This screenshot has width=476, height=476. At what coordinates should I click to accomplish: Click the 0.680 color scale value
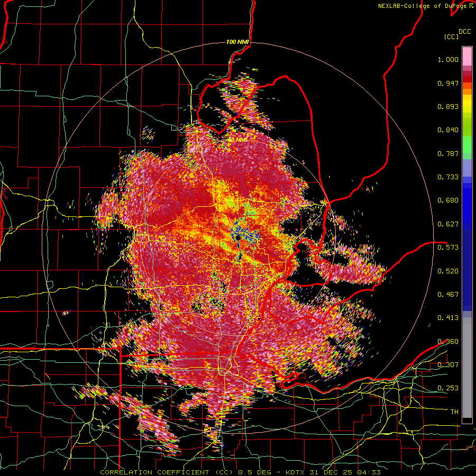pos(448,200)
